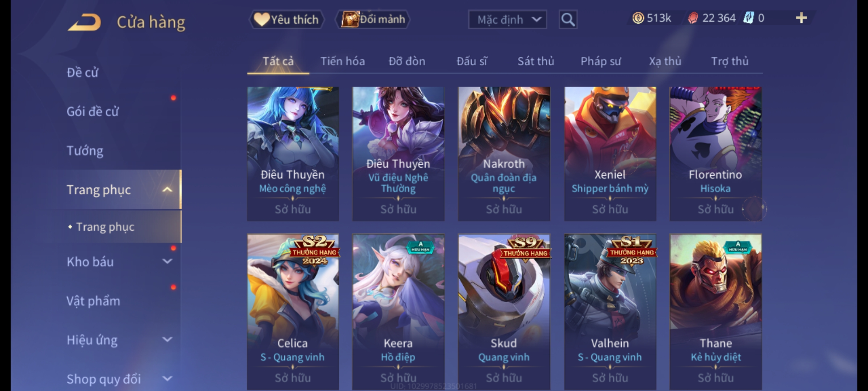Open the Mặc định sort dropdown

pos(507,20)
